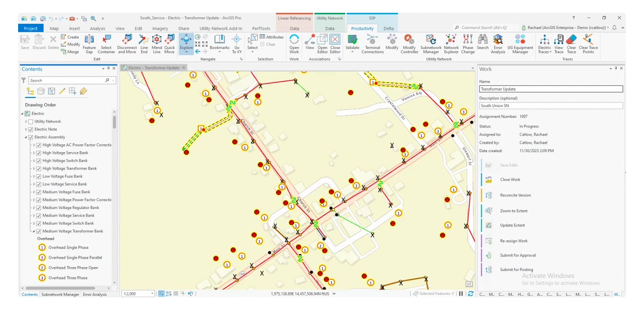
Task: Activate Disconnect and Move tool
Action: click(127, 44)
